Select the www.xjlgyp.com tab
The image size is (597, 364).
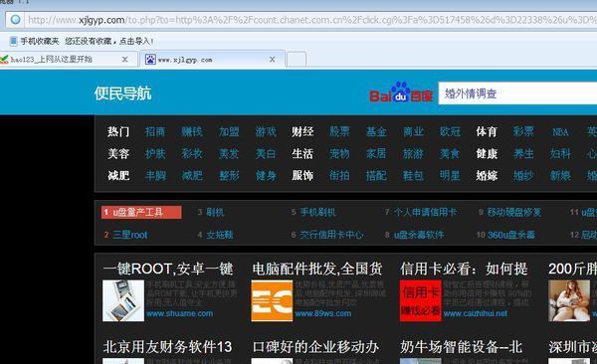click(x=212, y=59)
